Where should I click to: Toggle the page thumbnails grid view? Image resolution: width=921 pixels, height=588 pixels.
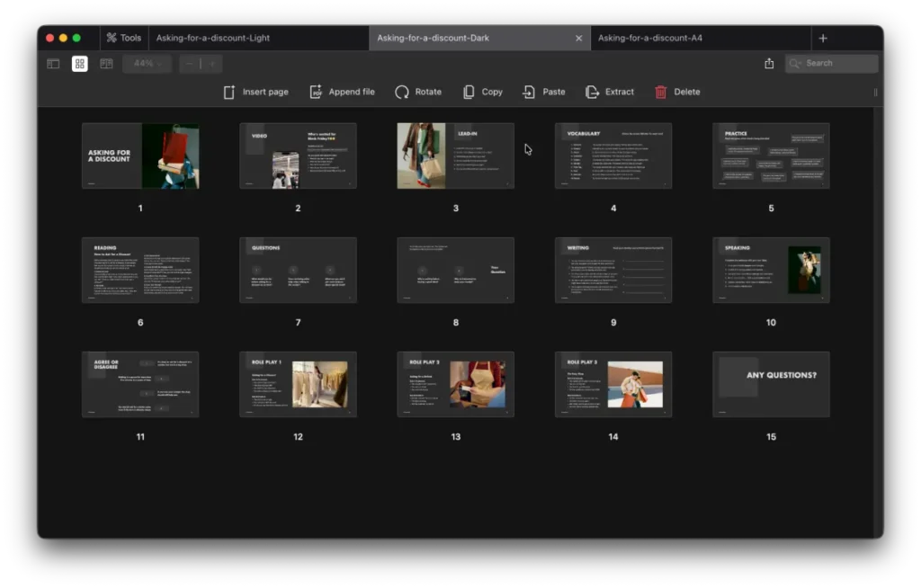pos(80,64)
